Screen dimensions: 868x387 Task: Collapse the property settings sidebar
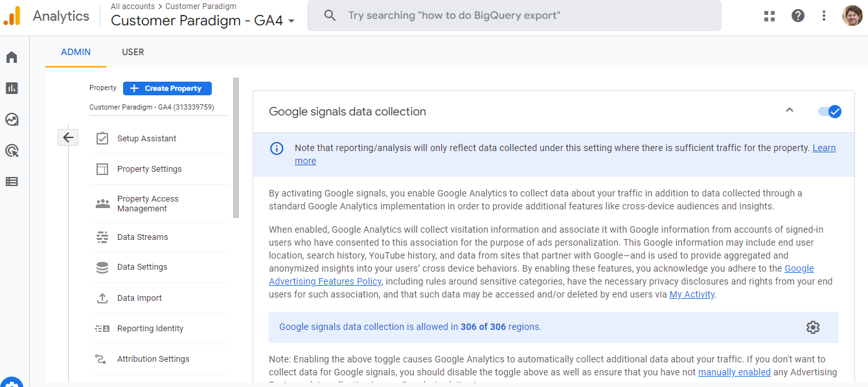coord(68,137)
